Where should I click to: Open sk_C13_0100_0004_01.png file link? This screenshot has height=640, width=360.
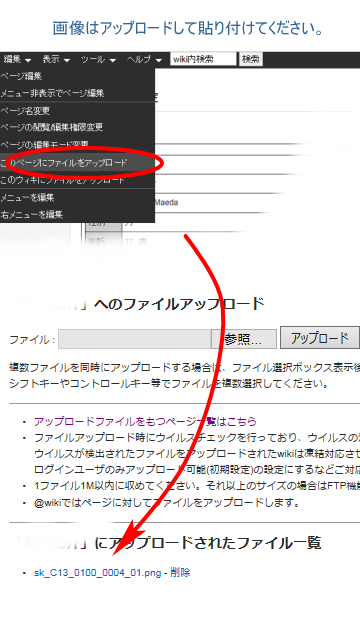click(98, 573)
